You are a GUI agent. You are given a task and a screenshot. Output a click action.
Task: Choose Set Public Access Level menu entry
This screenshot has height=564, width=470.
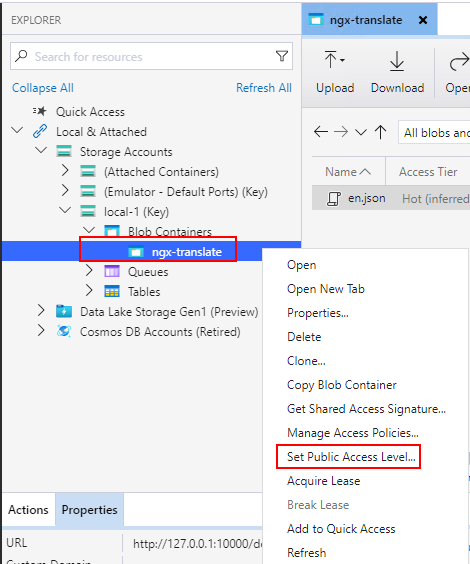pyautogui.click(x=351, y=457)
